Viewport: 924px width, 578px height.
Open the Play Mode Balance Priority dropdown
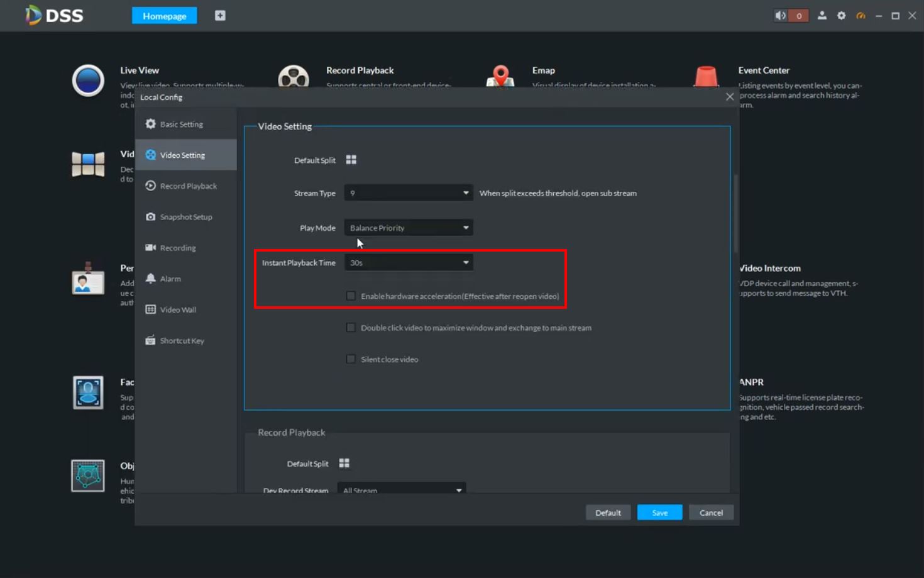click(x=409, y=228)
